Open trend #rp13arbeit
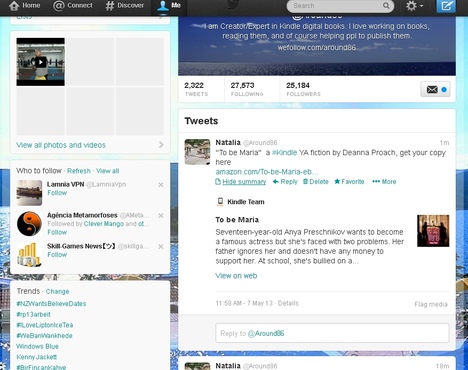Screen dimensions: 468x370 (x=33, y=314)
